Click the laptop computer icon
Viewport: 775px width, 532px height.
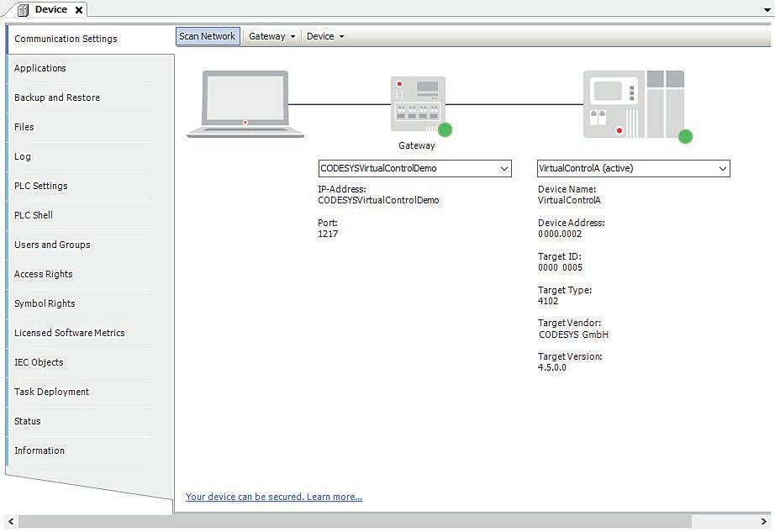click(x=245, y=103)
